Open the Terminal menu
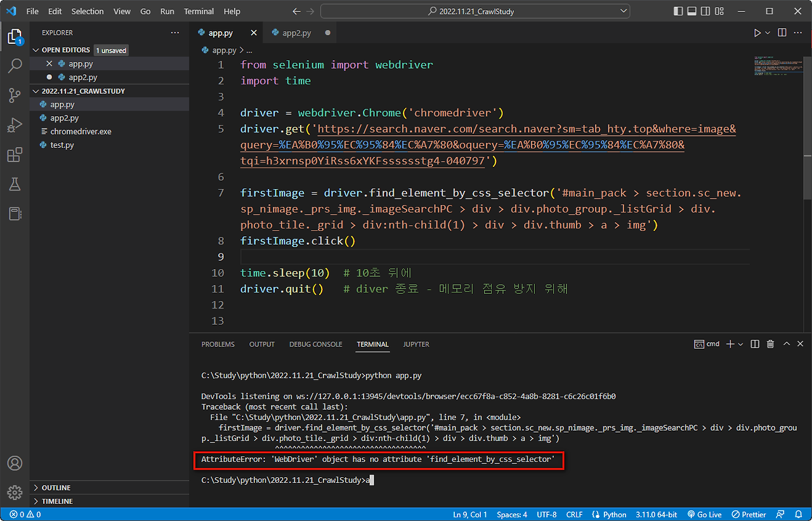Viewport: 812px width, 521px height. 199,11
